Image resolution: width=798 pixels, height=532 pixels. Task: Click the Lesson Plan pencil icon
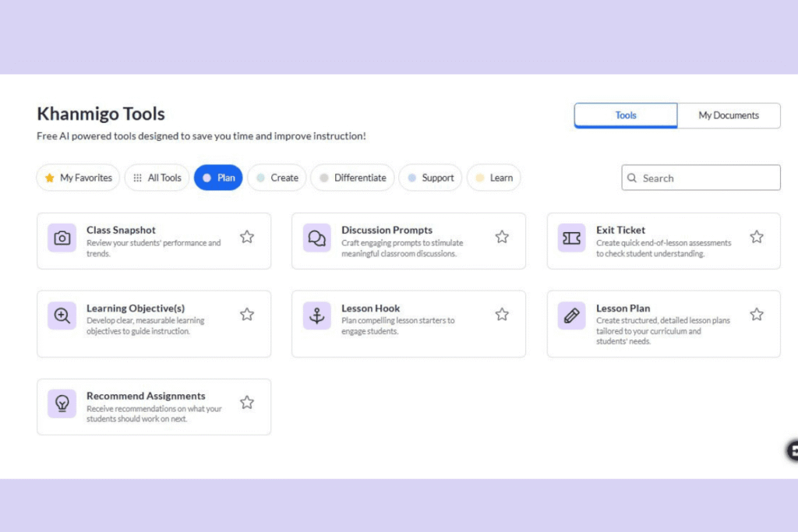coord(571,315)
